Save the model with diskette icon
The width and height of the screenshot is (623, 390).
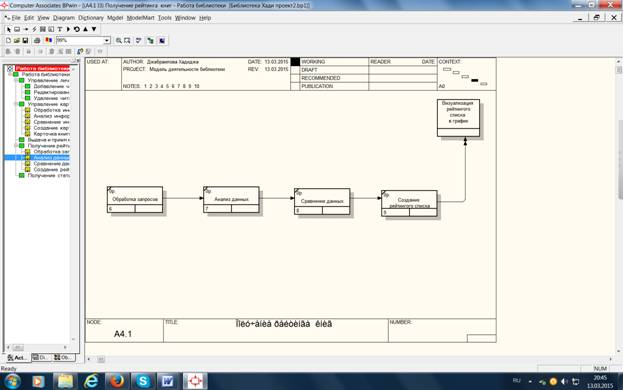(25, 41)
